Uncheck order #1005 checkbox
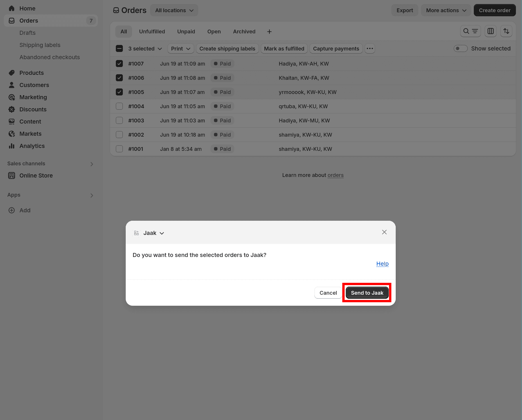The image size is (522, 420). click(x=119, y=92)
